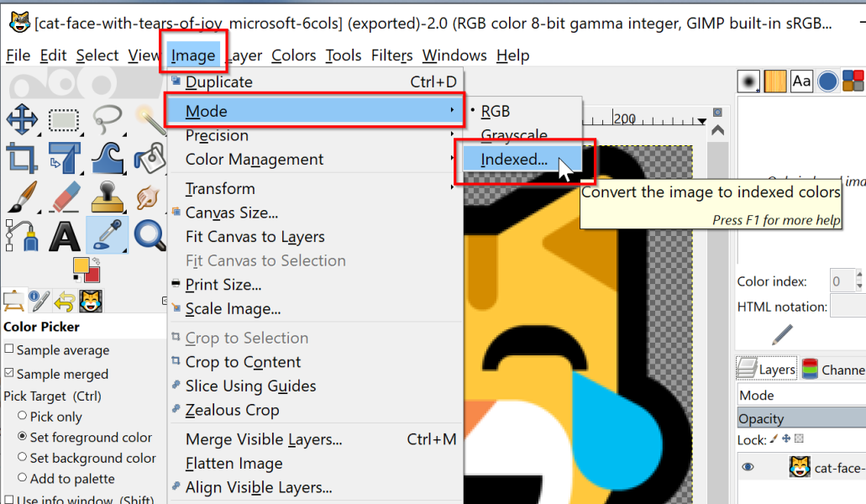Click Crop to Content menu entry
Screen dimensions: 866x504
click(x=315, y=362)
